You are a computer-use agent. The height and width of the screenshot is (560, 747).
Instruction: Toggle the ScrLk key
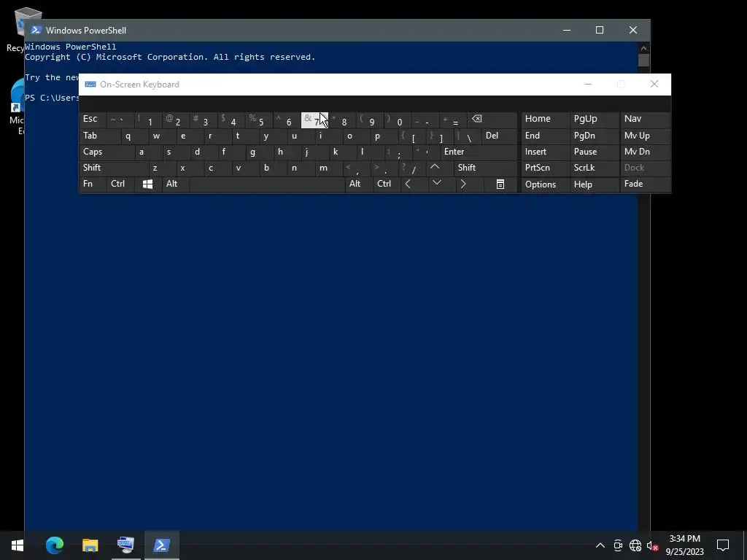pos(594,168)
